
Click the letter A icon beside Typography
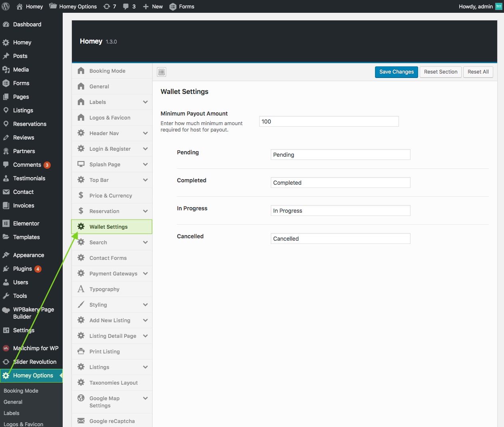[81, 289]
